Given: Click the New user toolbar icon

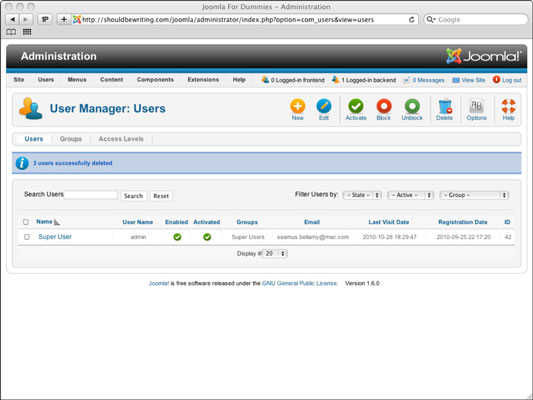Looking at the screenshot, I should pyautogui.click(x=297, y=106).
